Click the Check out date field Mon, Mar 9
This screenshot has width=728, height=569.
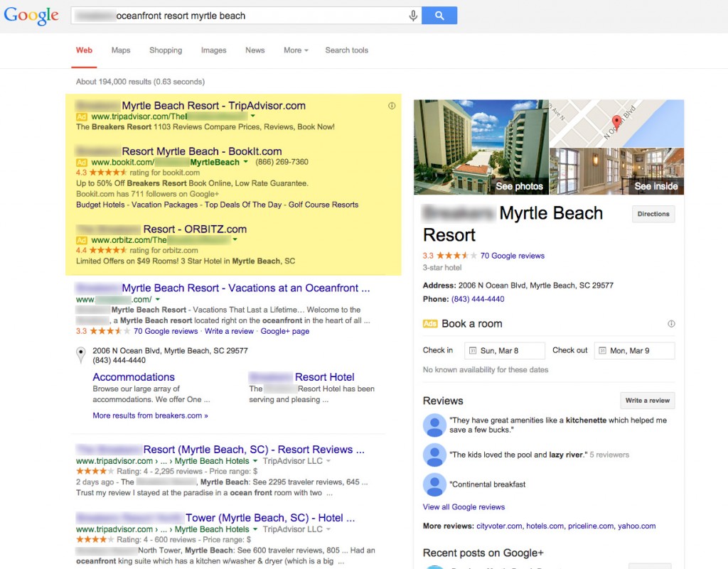[x=634, y=351]
